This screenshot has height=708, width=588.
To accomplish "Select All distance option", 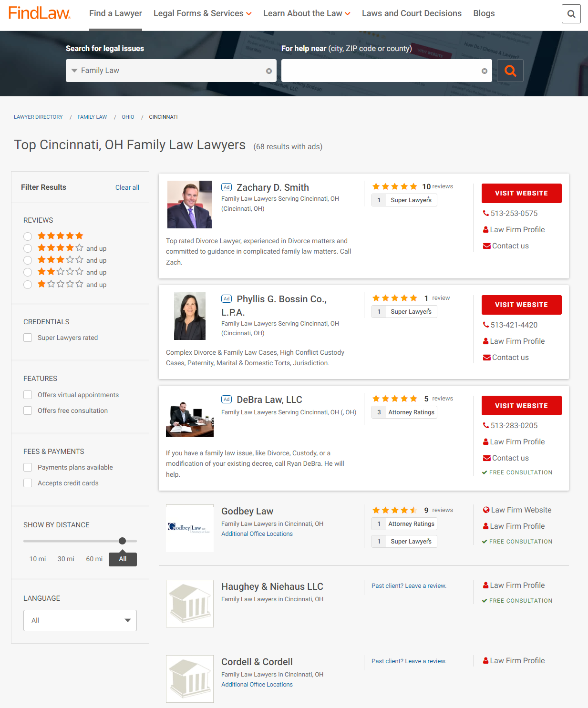I will coord(123,559).
